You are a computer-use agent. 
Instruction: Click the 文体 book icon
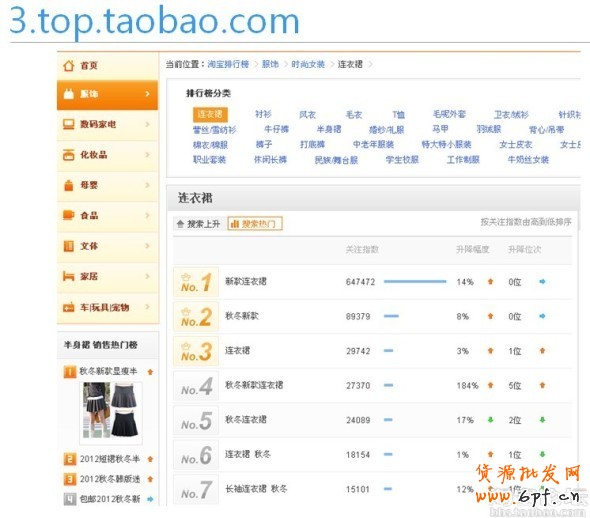click(68, 246)
